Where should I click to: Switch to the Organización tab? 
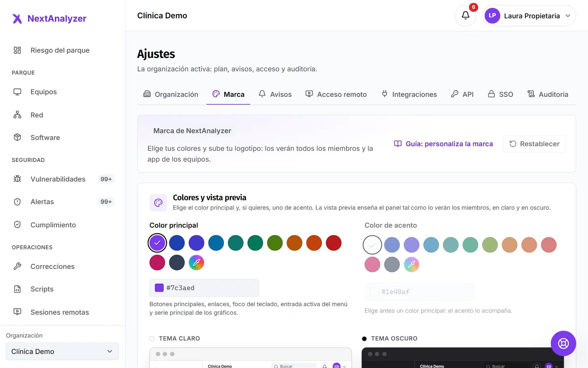(171, 95)
